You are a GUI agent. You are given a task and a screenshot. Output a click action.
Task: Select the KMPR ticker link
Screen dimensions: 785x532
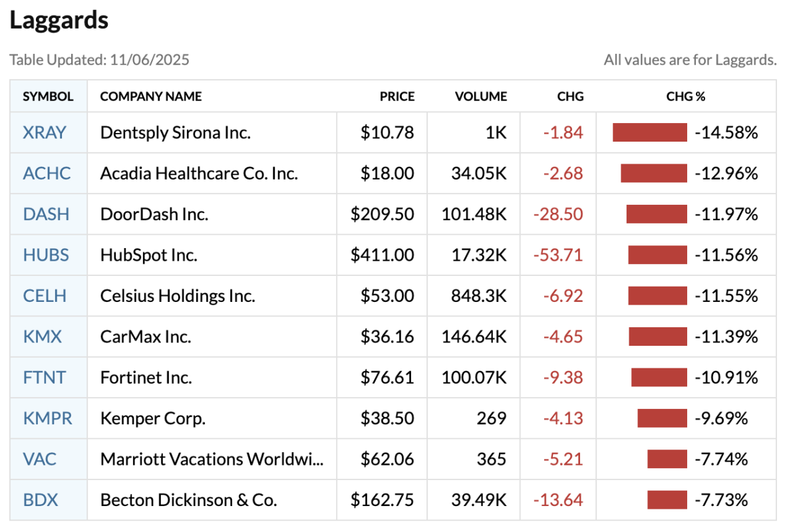click(x=47, y=418)
